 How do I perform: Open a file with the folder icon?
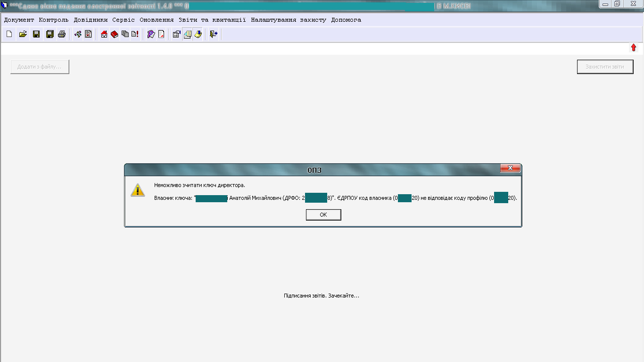[x=23, y=34]
